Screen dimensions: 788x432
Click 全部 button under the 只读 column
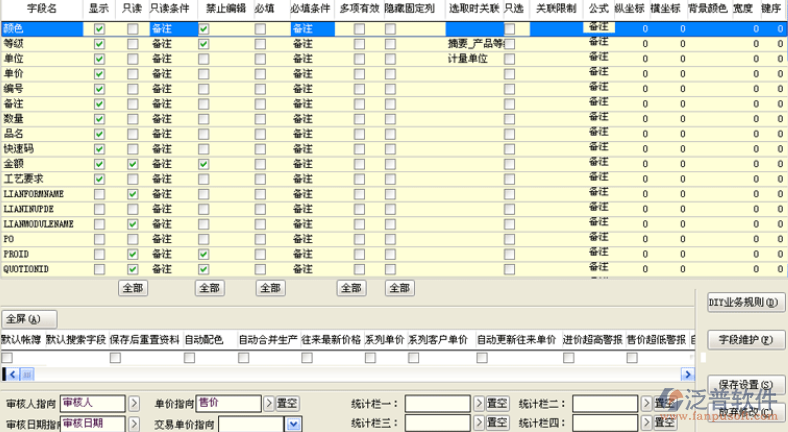(133, 288)
